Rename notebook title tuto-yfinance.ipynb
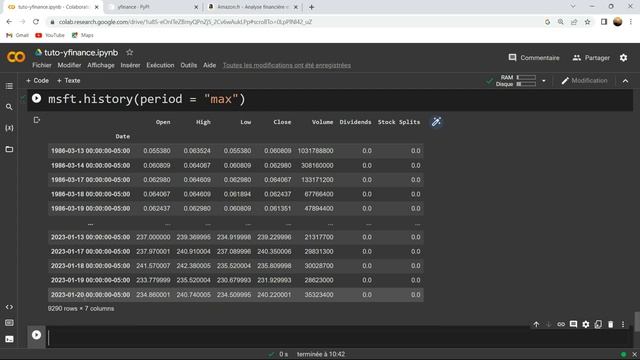This screenshot has width=640, height=360. click(81, 53)
